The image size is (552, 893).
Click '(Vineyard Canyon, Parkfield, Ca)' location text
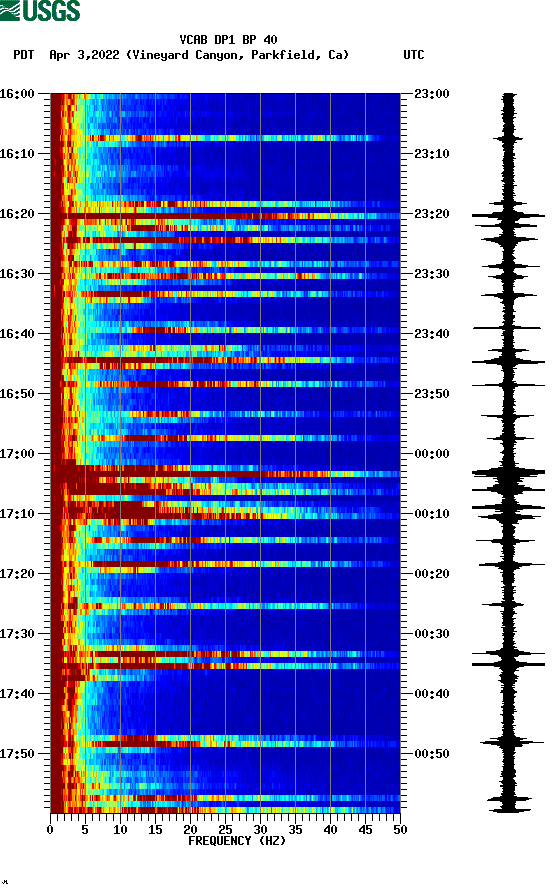(x=238, y=55)
